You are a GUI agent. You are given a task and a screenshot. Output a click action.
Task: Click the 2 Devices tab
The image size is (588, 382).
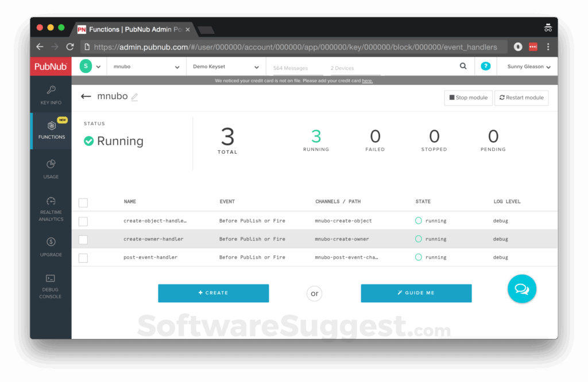[x=342, y=68]
